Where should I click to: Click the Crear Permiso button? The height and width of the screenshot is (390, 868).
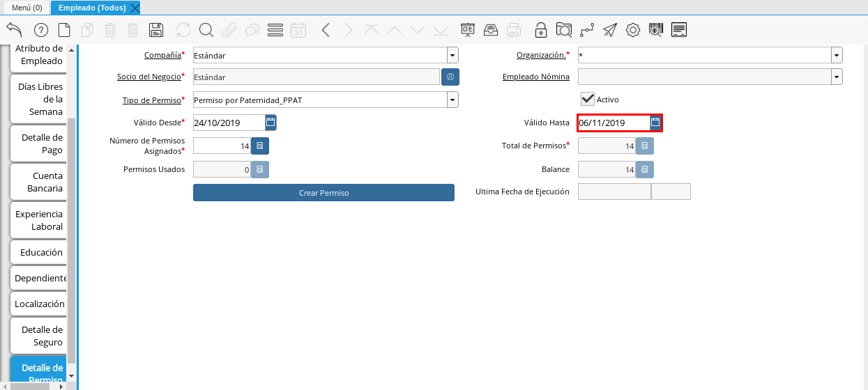323,193
